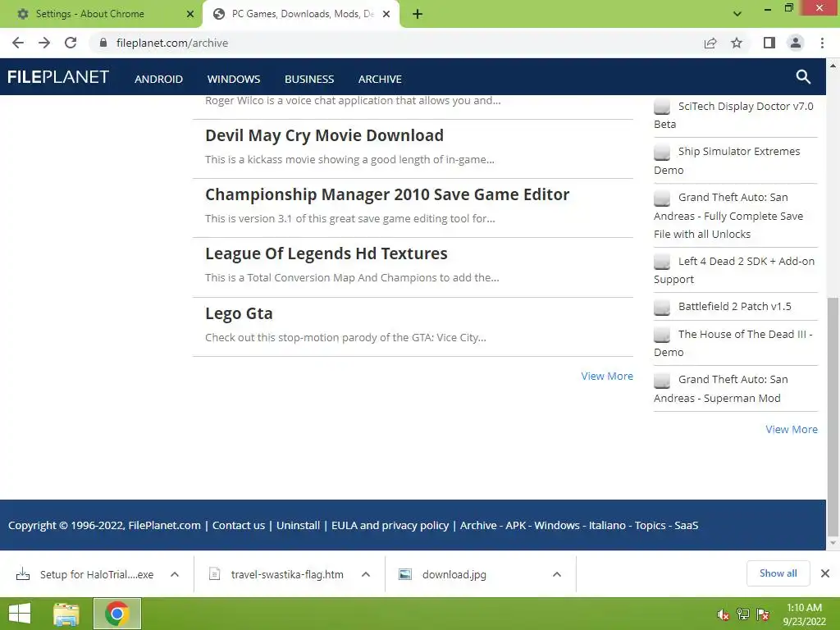The width and height of the screenshot is (840, 630).
Task: Click the network tray icon
Action: coord(743,614)
